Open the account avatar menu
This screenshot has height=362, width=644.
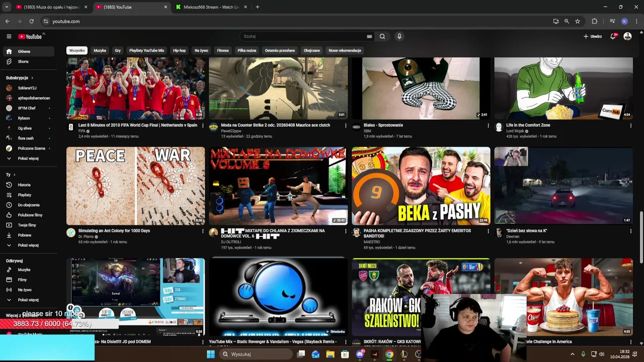pyautogui.click(x=627, y=36)
